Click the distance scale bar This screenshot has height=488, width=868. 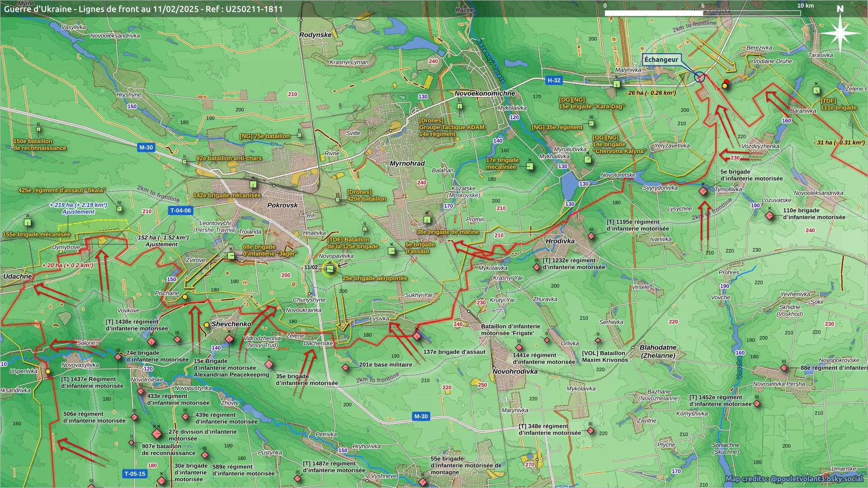pyautogui.click(x=703, y=13)
